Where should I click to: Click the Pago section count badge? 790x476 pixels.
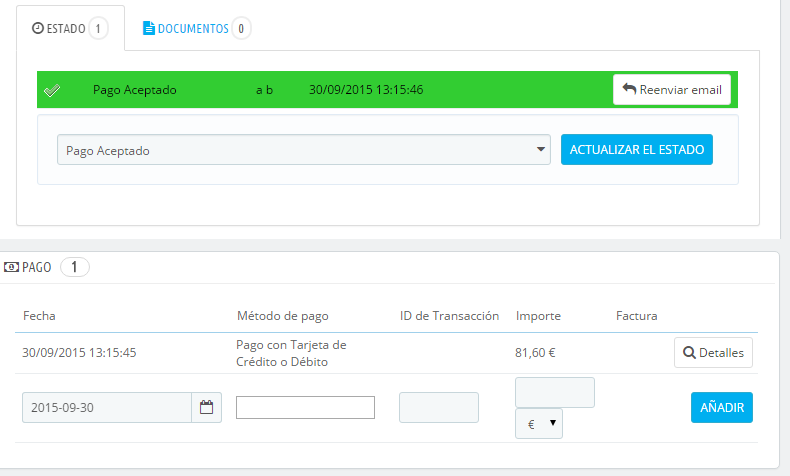(x=75, y=267)
